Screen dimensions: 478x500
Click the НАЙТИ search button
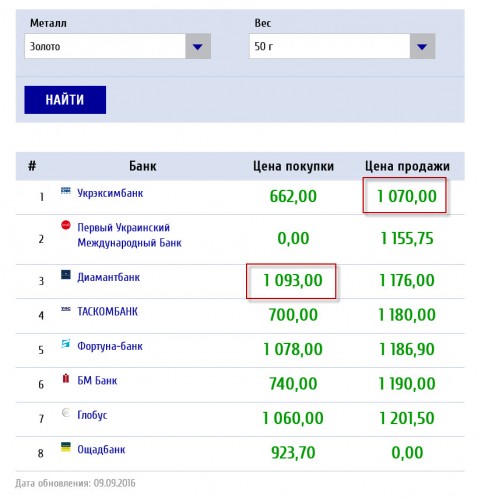[65, 100]
